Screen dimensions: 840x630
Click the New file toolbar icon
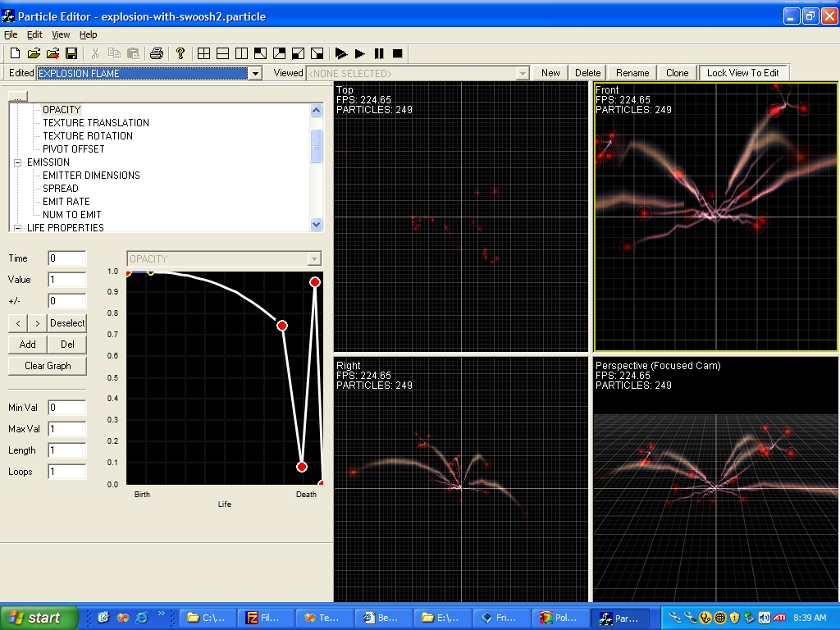click(x=15, y=53)
